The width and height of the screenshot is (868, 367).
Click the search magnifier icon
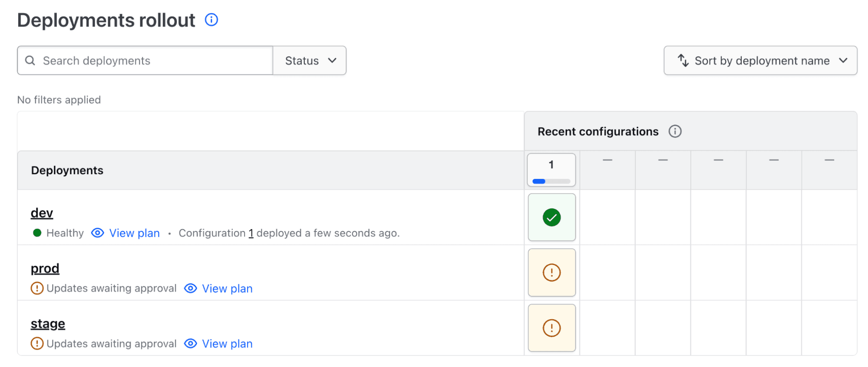click(x=30, y=60)
